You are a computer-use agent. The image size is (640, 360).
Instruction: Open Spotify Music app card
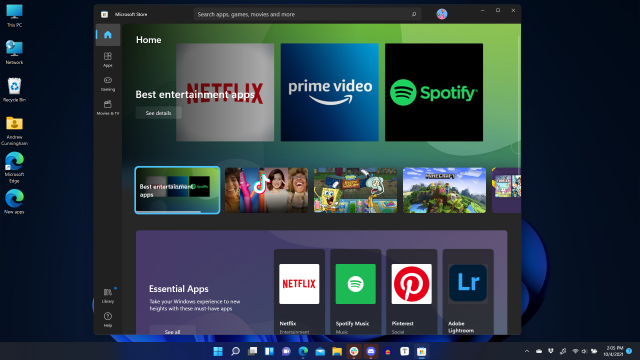tap(356, 292)
